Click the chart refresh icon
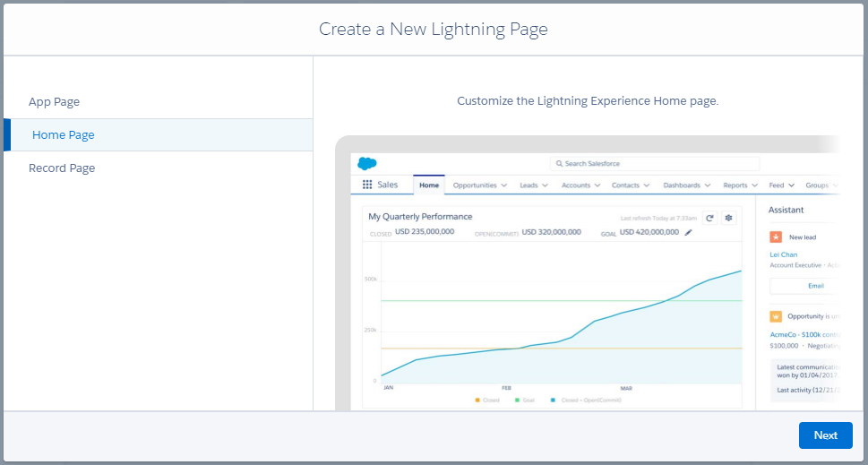 click(709, 218)
